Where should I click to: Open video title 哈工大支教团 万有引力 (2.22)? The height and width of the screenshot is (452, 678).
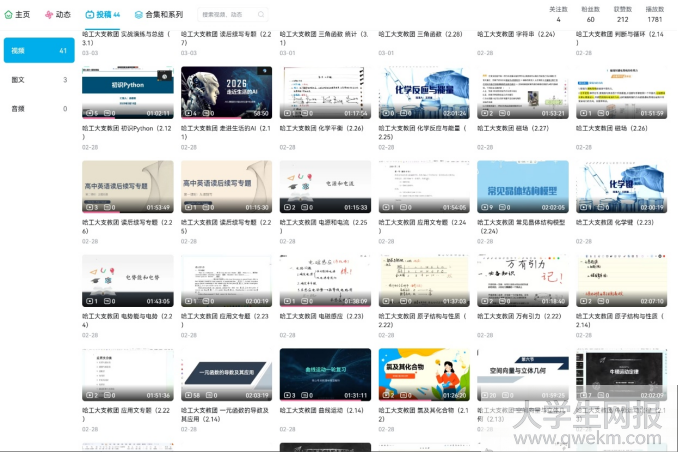[522, 316]
